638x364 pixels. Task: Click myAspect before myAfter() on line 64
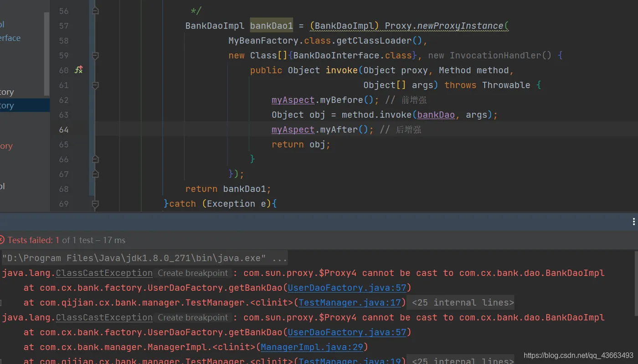[293, 130]
